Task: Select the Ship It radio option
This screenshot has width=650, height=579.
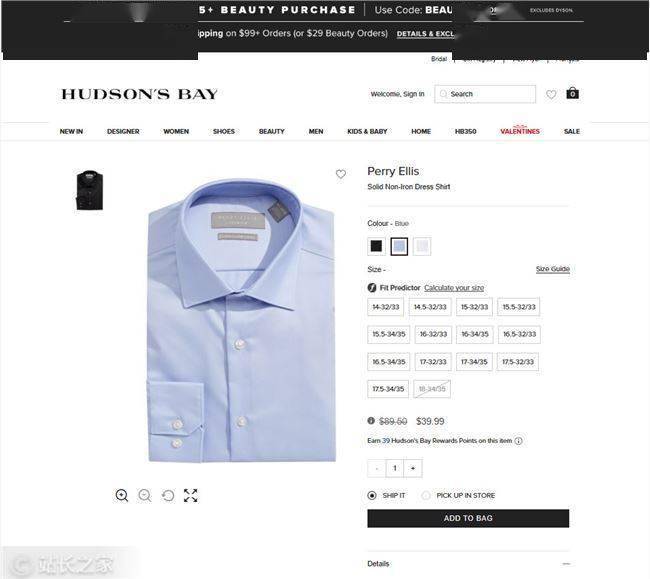Action: (372, 495)
